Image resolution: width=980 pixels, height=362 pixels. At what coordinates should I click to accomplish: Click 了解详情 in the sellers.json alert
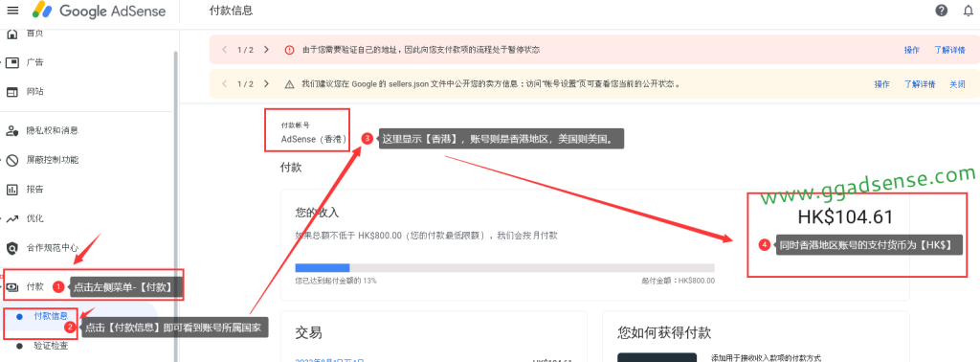tap(920, 84)
